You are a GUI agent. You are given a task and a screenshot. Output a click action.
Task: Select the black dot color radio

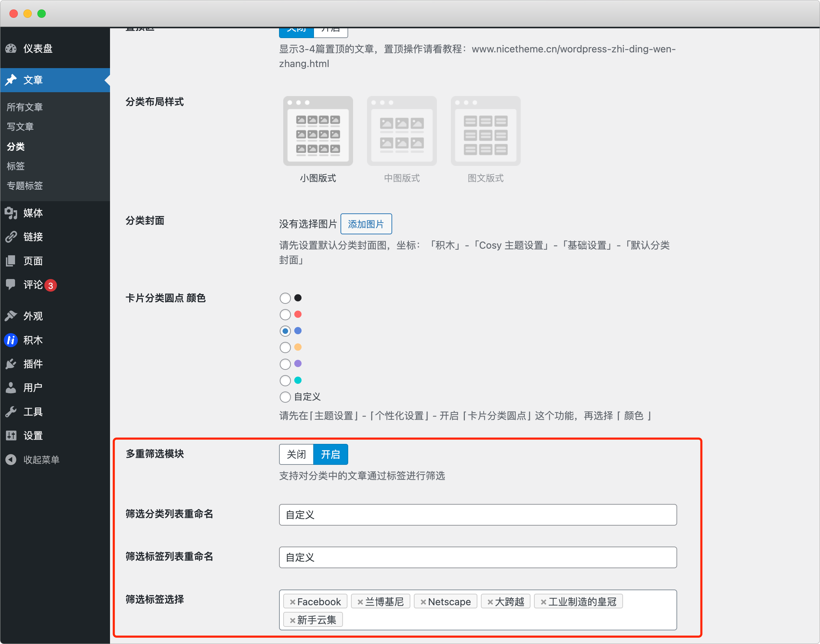point(285,298)
